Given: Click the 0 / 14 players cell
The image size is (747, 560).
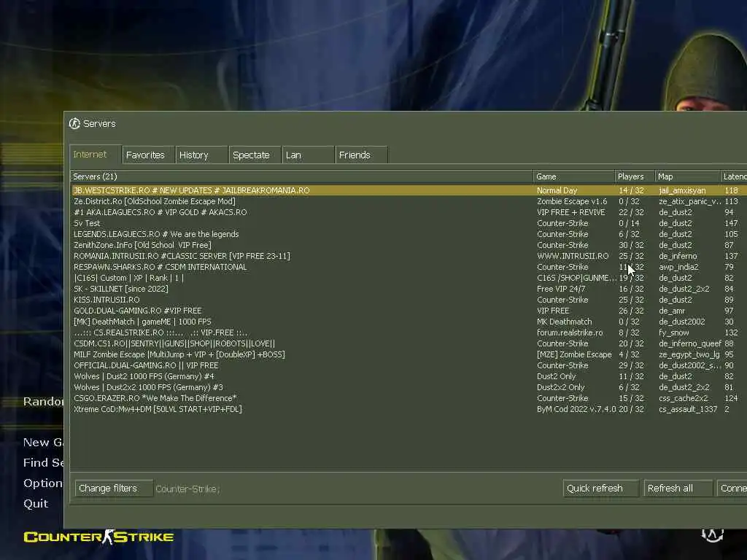Looking at the screenshot, I should tap(629, 223).
